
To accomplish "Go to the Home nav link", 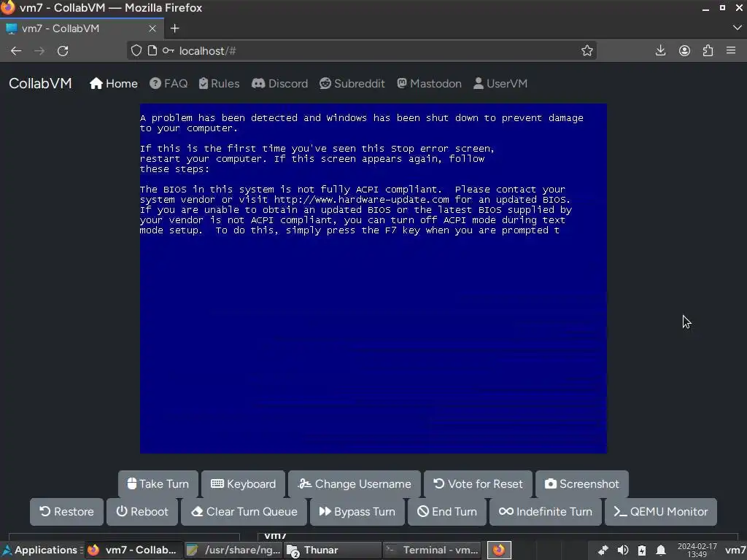I will click(114, 84).
